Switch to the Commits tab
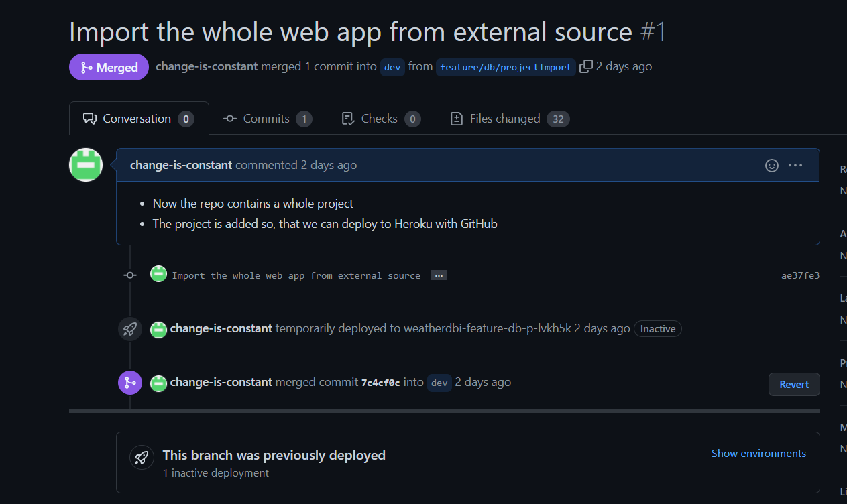The image size is (847, 504). pyautogui.click(x=268, y=119)
